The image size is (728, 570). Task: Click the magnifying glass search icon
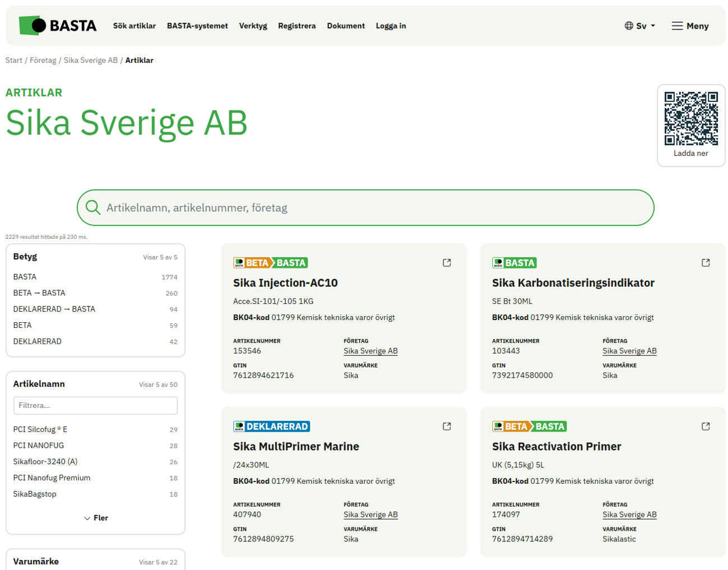[x=93, y=208]
